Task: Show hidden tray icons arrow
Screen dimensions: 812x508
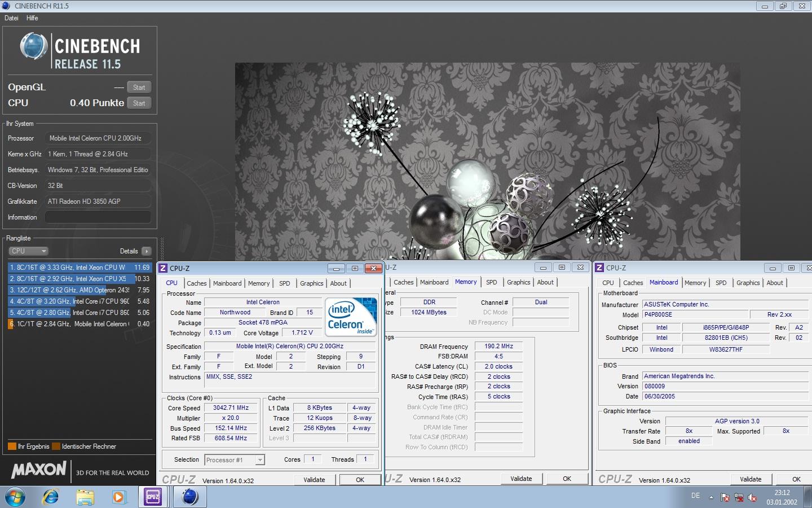Action: (711, 498)
